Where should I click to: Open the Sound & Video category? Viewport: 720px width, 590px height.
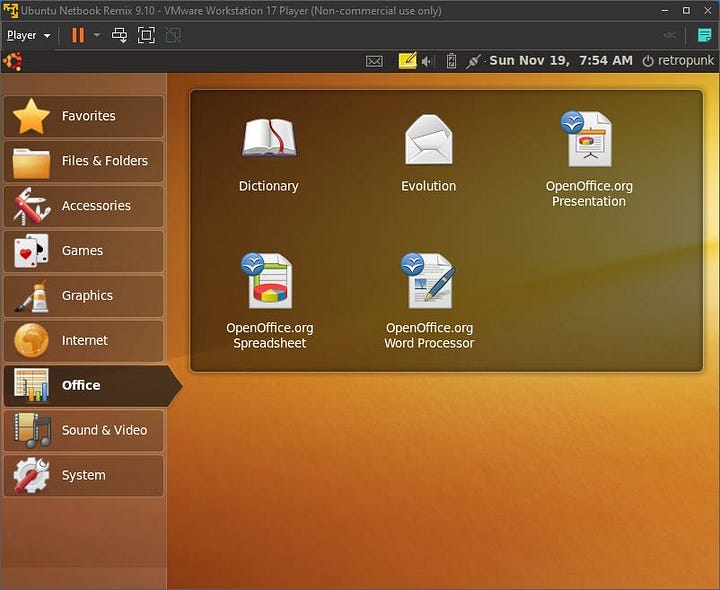84,431
